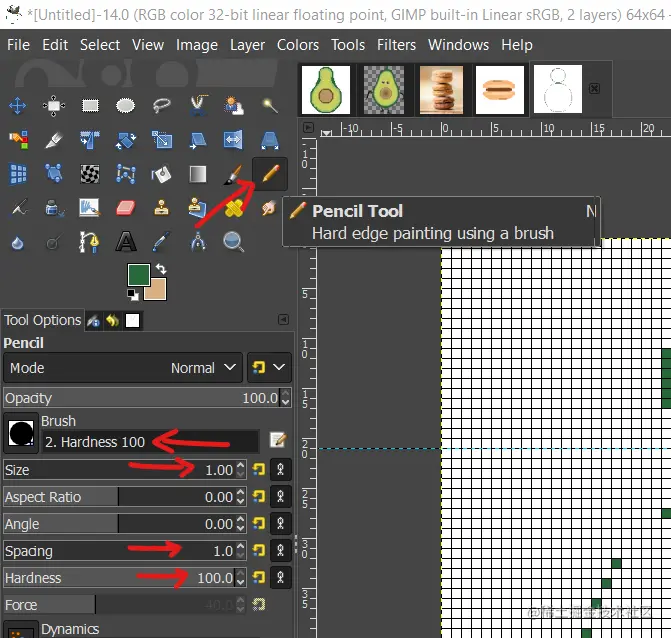Click the tan background color swatch
Viewport: 671px width, 638px height.
(157, 290)
